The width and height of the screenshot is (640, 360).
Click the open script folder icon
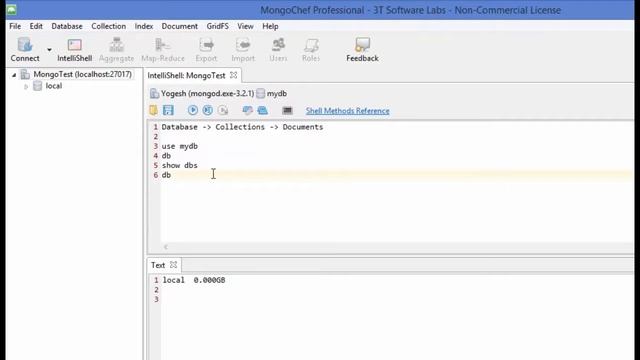click(x=153, y=110)
